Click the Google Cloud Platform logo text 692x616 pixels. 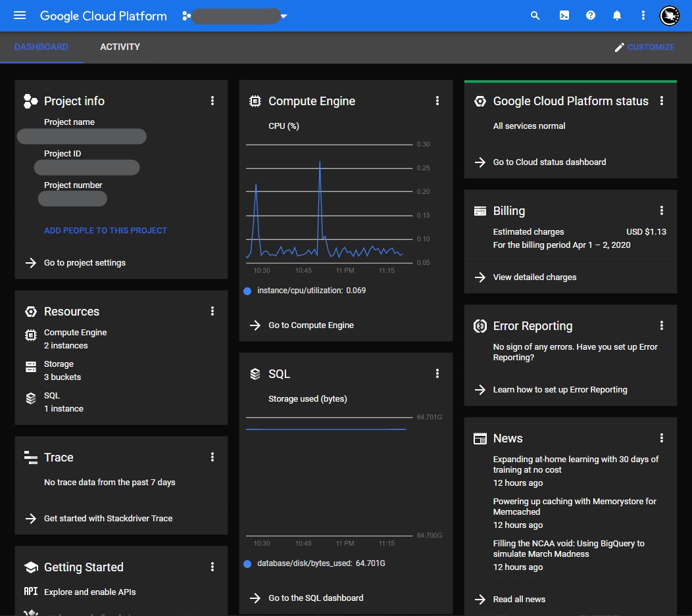point(103,16)
